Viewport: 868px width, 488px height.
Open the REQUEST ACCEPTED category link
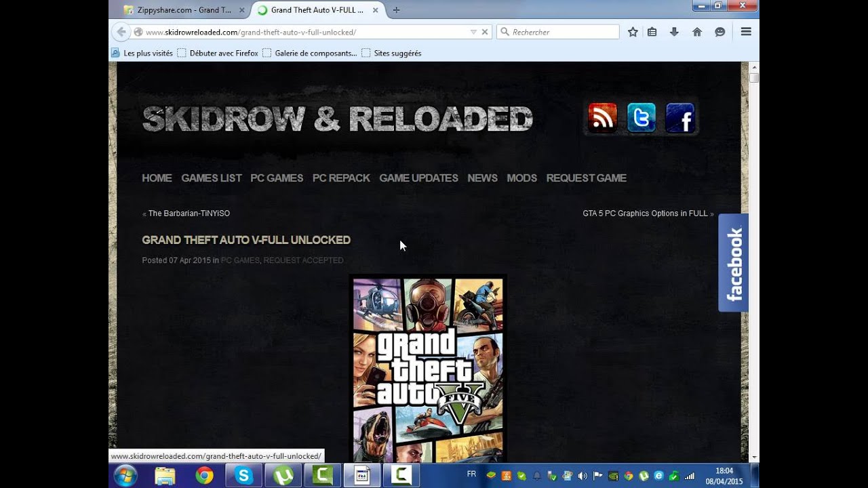pos(303,260)
